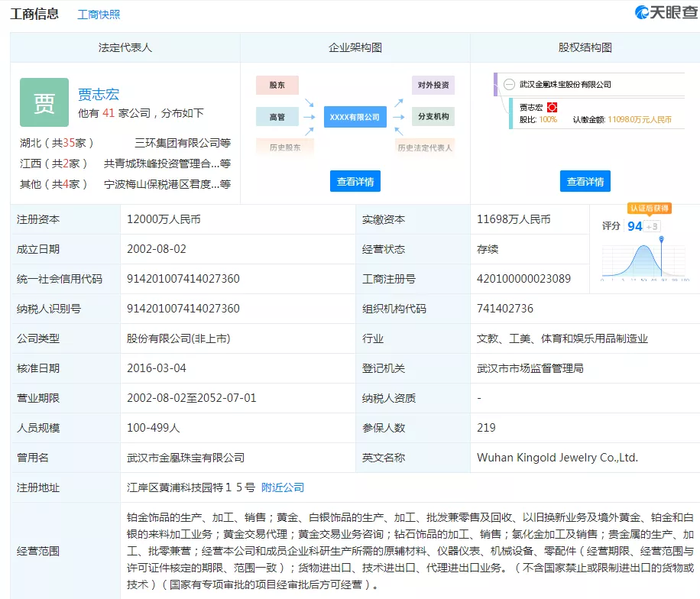The height and width of the screenshot is (599, 700).
Task: Select the 股东 node in the diagram
Action: click(x=277, y=85)
